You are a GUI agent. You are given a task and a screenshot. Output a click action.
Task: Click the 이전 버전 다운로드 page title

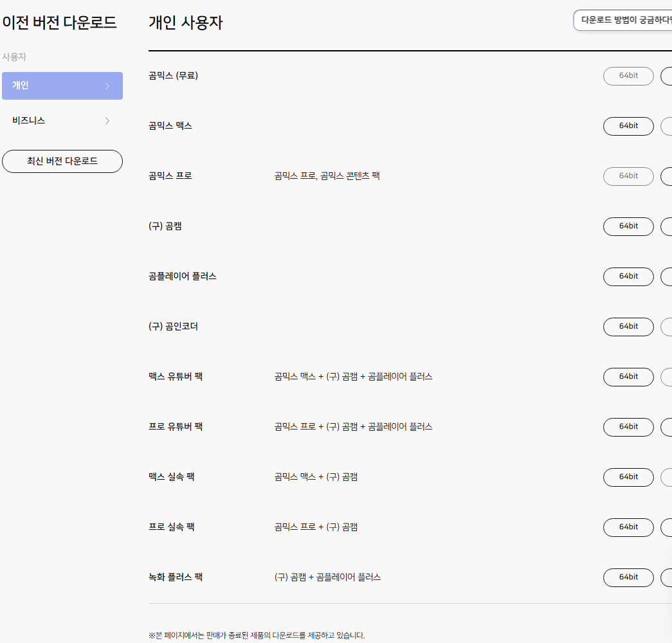[x=60, y=23]
